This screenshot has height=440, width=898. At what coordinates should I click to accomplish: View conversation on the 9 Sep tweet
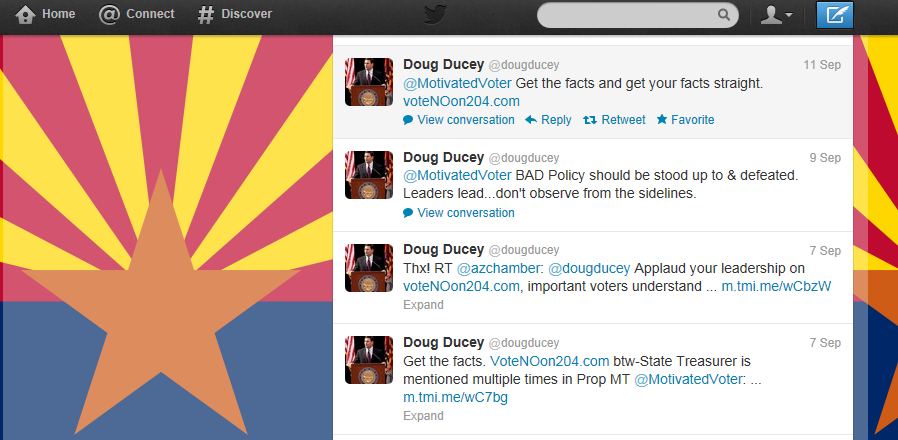[x=459, y=213]
